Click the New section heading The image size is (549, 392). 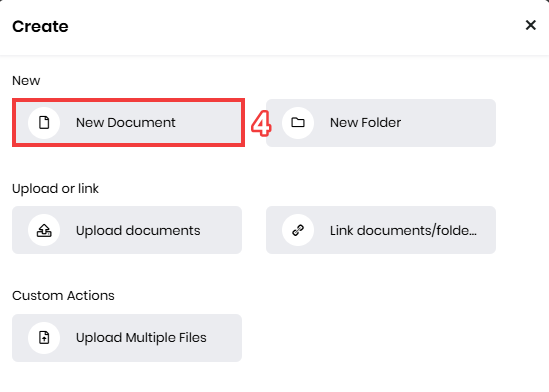click(x=26, y=81)
